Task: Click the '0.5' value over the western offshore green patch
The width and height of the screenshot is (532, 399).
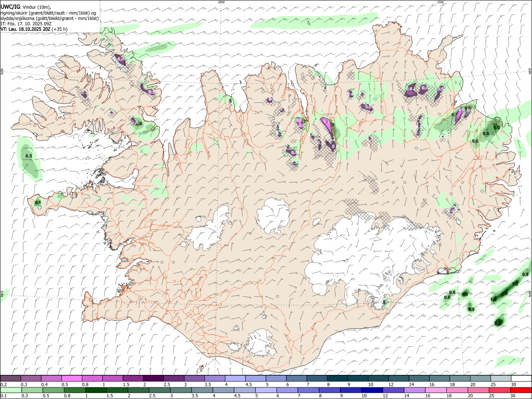Action: coord(29,156)
